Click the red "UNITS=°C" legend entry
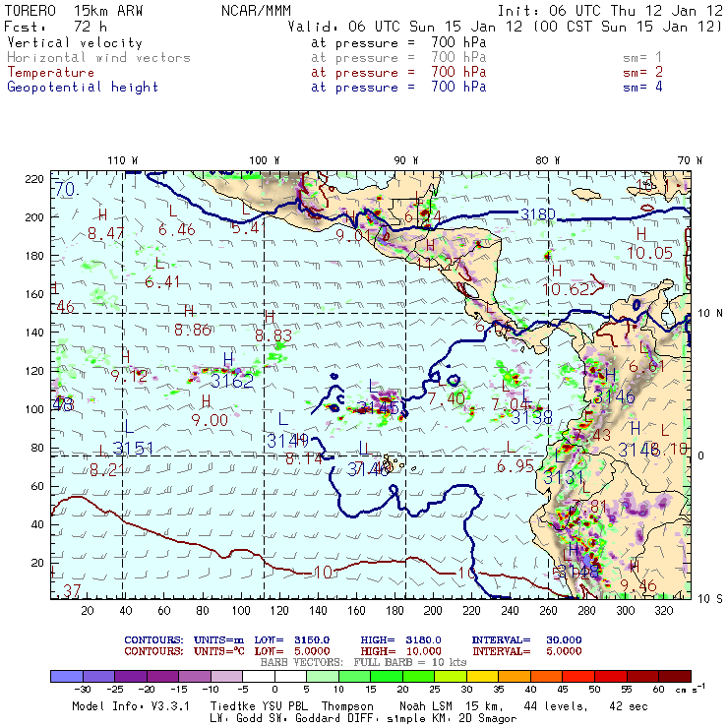Image resolution: width=728 pixels, height=728 pixels. tap(219, 651)
